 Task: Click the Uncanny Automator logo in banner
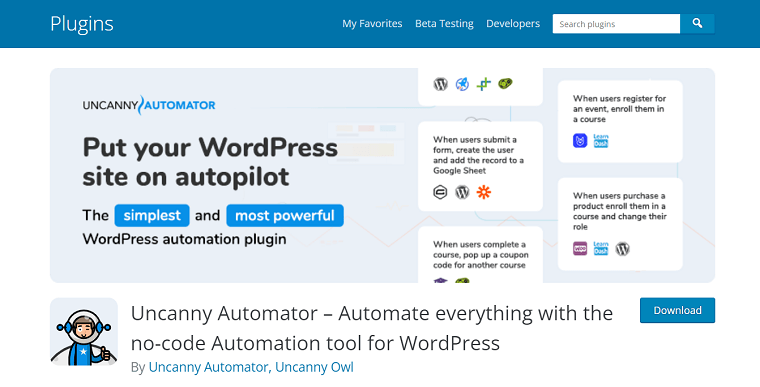tap(149, 105)
